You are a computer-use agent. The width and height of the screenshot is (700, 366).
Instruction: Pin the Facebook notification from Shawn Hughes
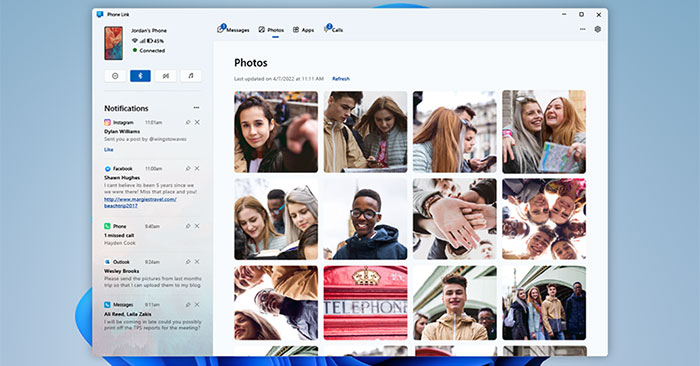tap(188, 169)
